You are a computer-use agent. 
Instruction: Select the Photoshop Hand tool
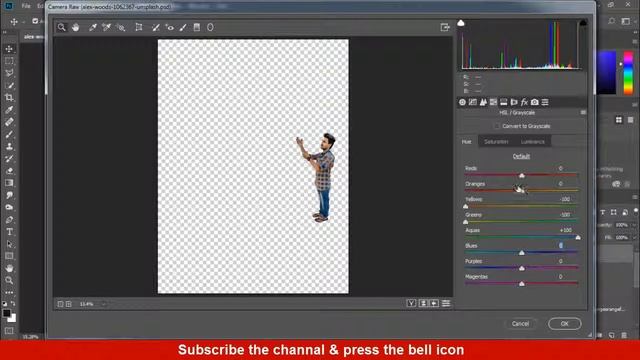point(9,268)
